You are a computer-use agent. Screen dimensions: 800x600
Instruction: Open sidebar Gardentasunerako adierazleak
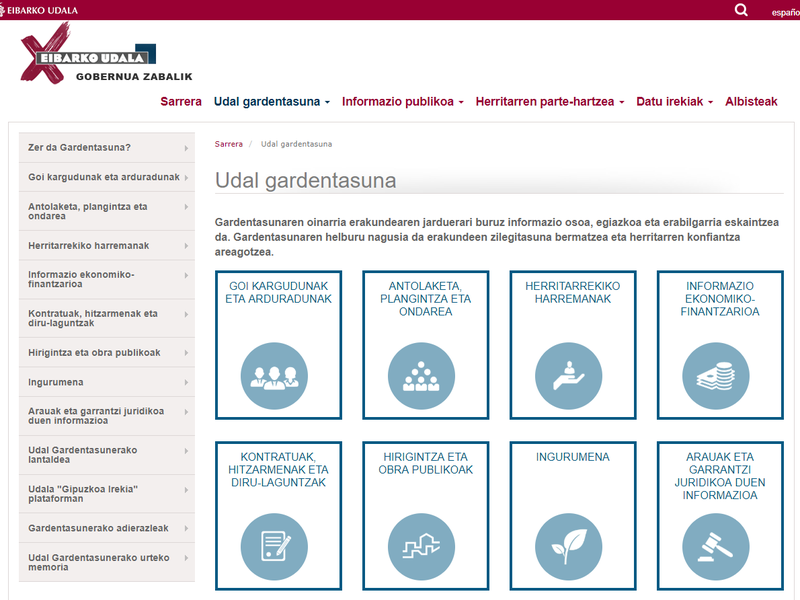107,528
